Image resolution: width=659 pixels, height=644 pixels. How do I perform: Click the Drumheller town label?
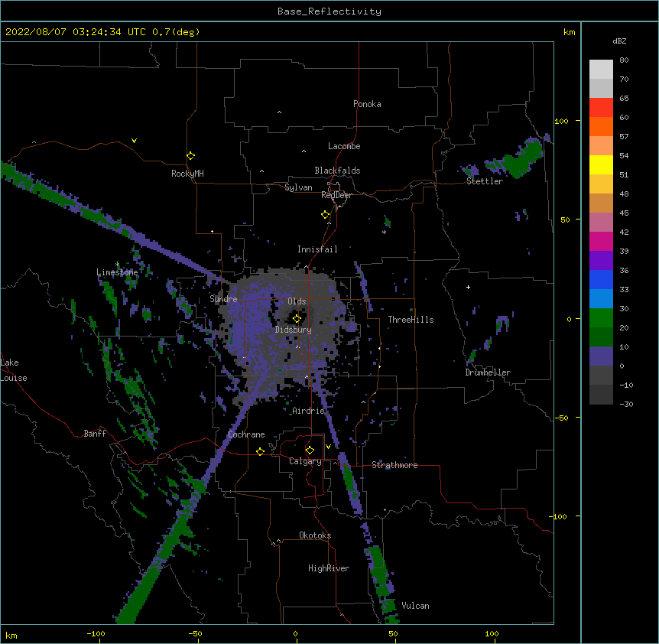tap(488, 372)
